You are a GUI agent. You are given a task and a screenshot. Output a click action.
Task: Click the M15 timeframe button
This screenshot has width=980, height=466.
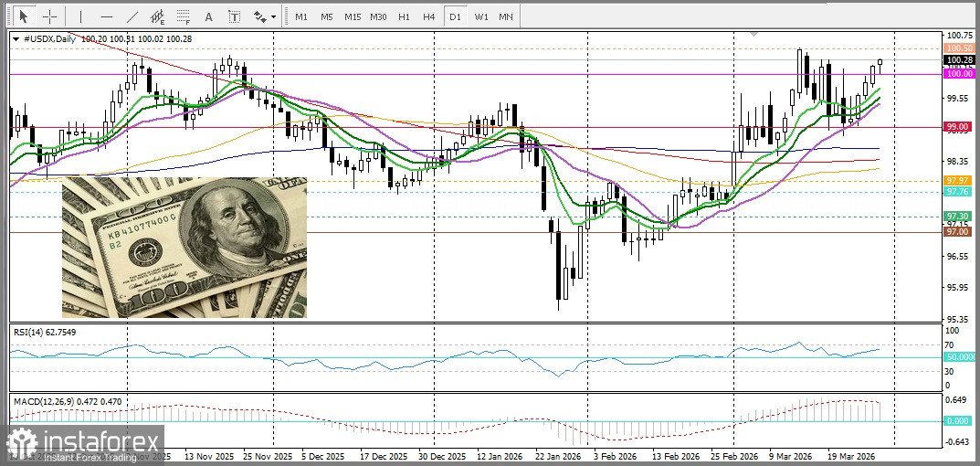(x=352, y=16)
